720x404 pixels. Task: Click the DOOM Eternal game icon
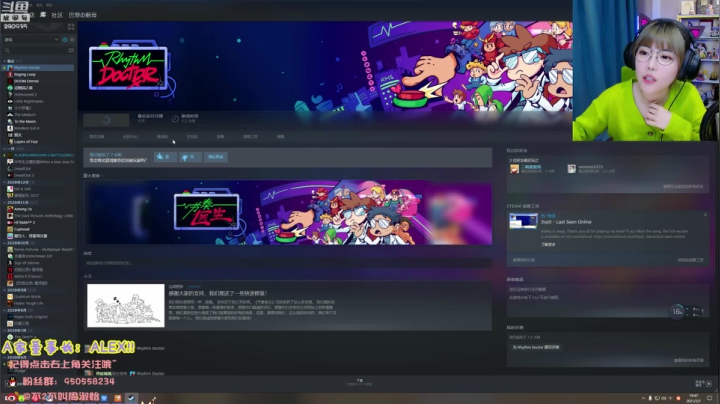pyautogui.click(x=10, y=81)
